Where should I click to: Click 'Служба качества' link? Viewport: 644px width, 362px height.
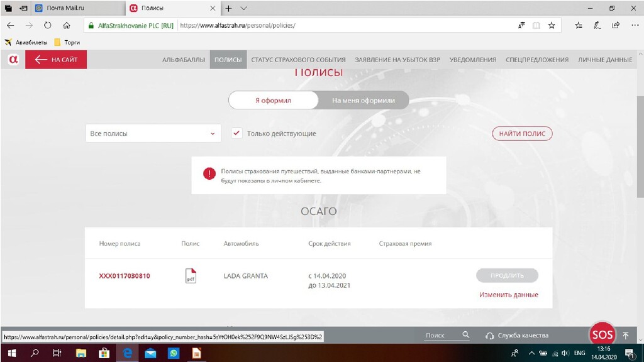coord(517,336)
